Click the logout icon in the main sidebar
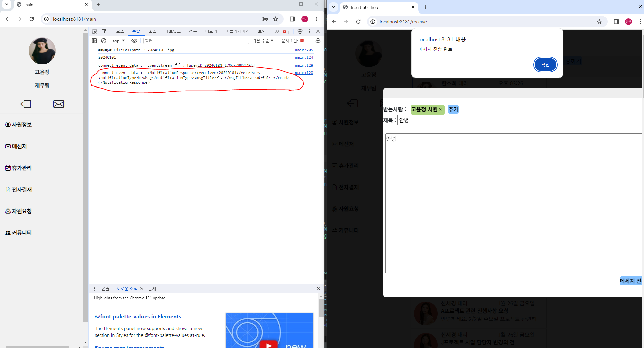 [x=26, y=104]
